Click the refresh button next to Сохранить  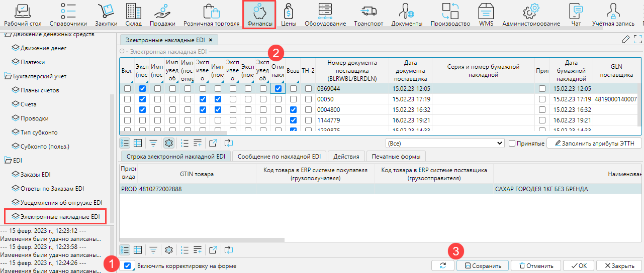[443, 265]
